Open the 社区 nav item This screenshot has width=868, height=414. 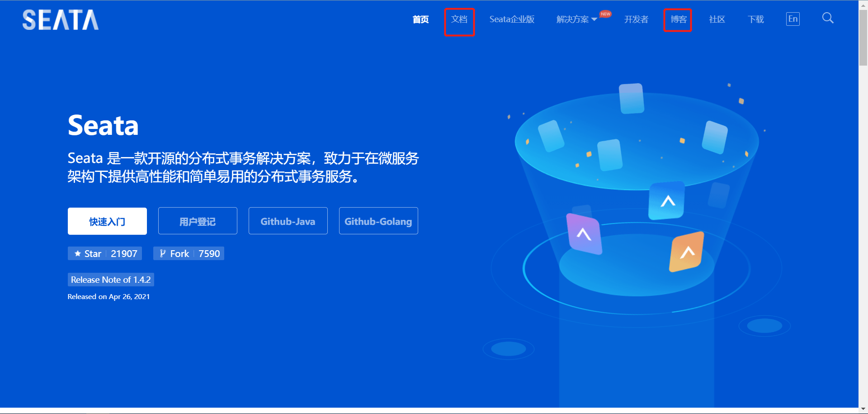(717, 19)
